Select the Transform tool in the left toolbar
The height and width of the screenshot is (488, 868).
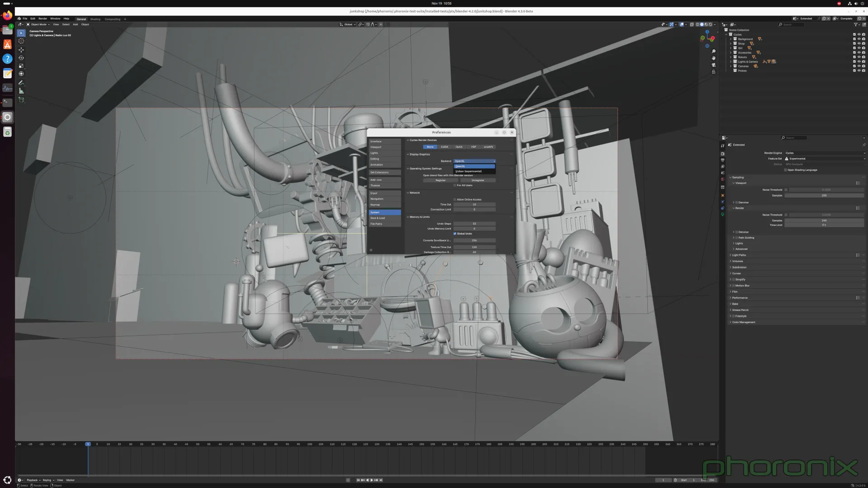coord(21,72)
